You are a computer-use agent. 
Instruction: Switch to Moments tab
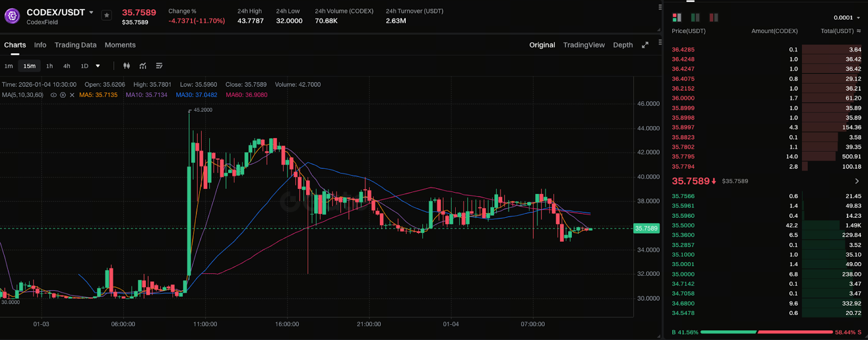tap(120, 45)
